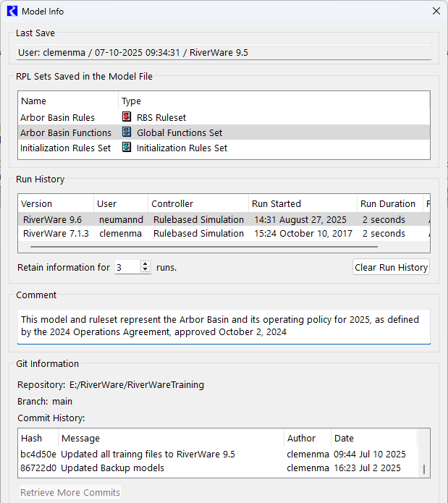Click the RiverWare logo in title bar

click(12, 11)
